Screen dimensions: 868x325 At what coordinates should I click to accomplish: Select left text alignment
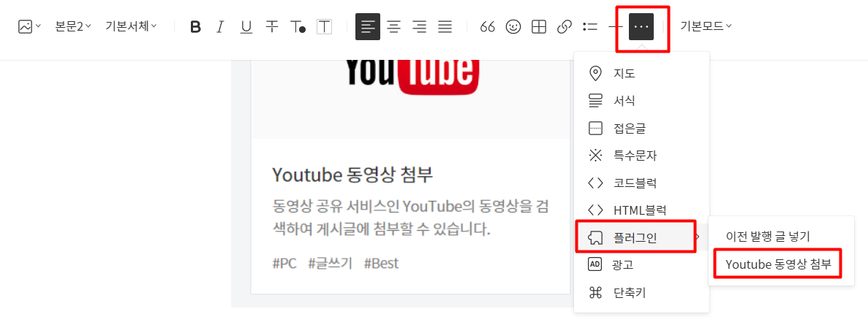(x=368, y=26)
